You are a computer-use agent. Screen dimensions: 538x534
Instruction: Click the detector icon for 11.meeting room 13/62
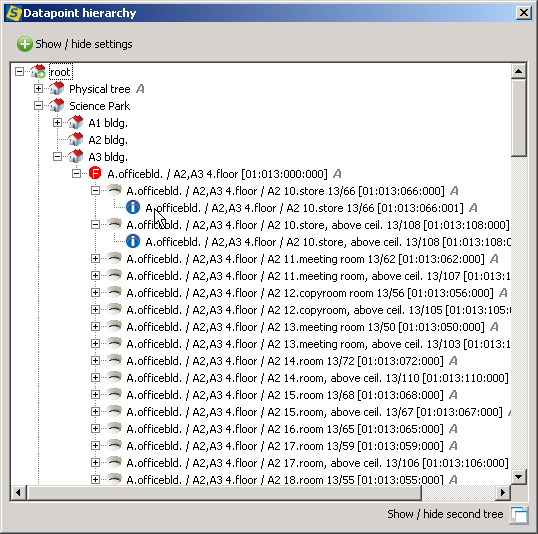coord(114,257)
